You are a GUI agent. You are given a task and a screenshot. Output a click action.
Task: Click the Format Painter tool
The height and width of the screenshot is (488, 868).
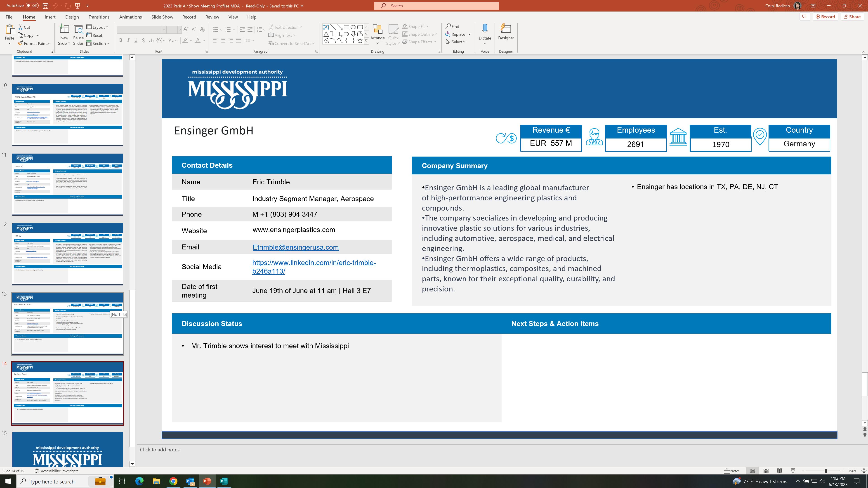click(34, 43)
